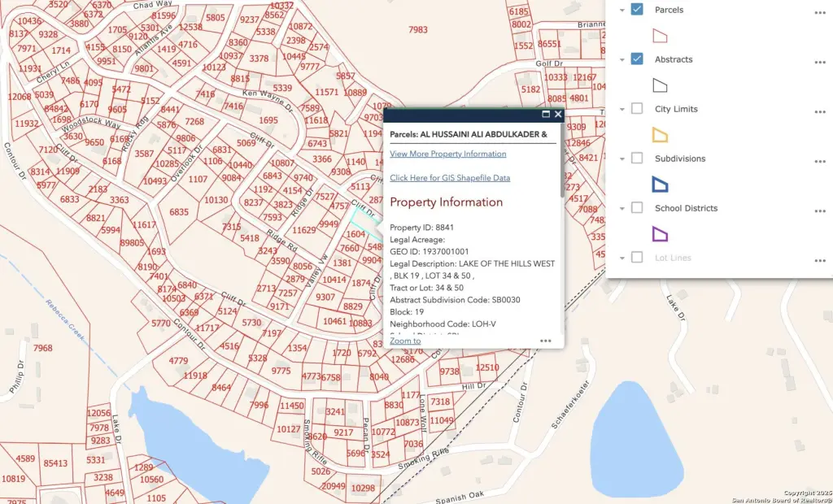Collapse the City Limits legend arrow
This screenshot has height=504, width=833.
pyautogui.click(x=621, y=110)
